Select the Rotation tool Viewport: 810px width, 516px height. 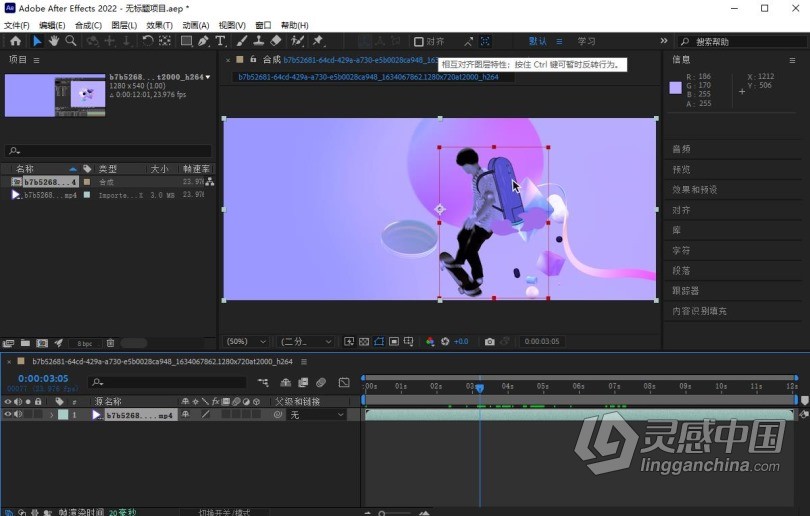pyautogui.click(x=148, y=41)
